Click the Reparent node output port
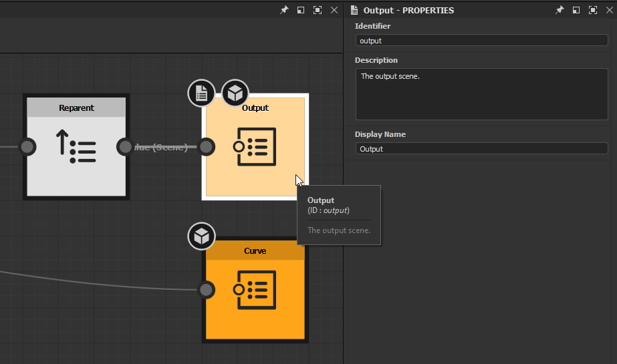This screenshot has height=364, width=617. (x=125, y=147)
